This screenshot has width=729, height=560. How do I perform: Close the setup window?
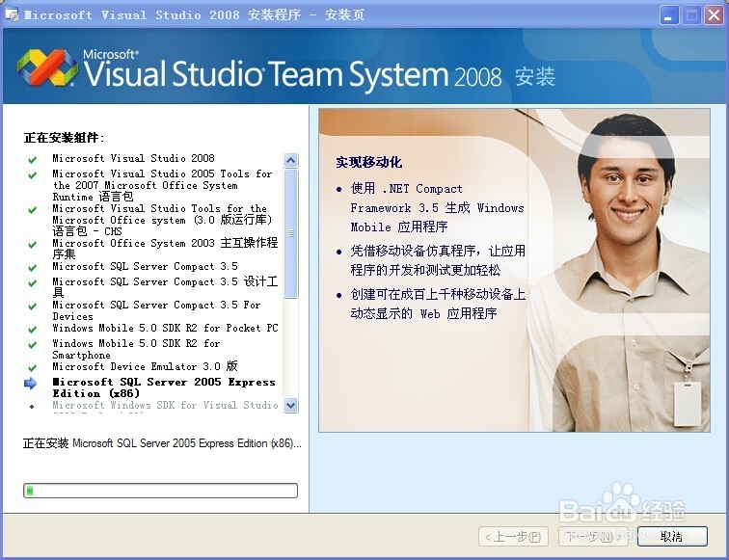(715, 15)
